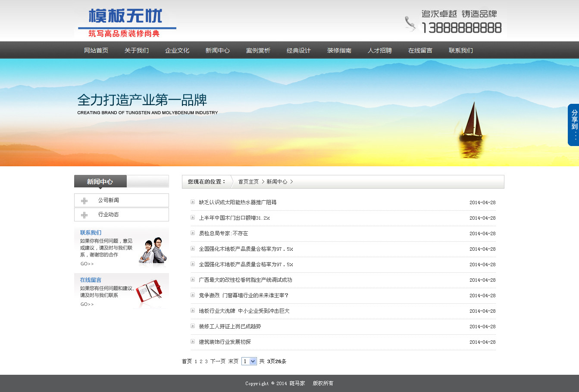Screen dimensions: 579x392
Task: Click bullet icon before 缺乏认识成太阳能热水器推广阻碍
Action: pyautogui.click(x=193, y=202)
